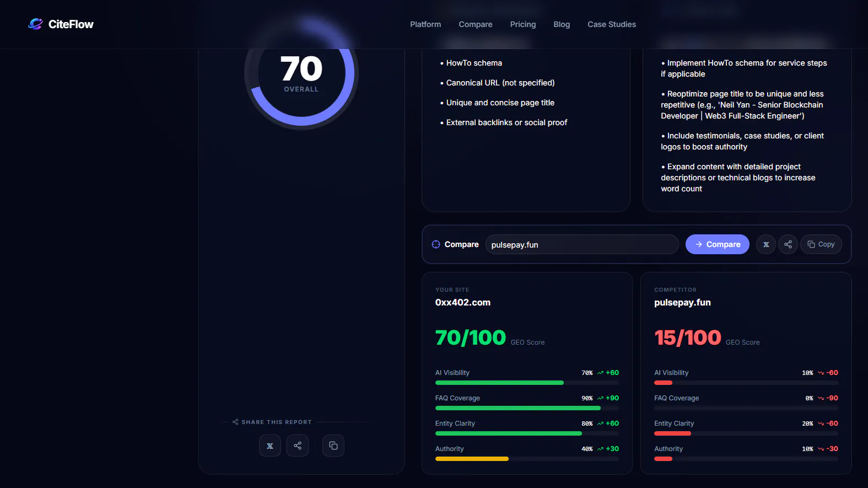This screenshot has height=488, width=868.
Task: Click the HowTo schema list item
Action: tap(471, 63)
